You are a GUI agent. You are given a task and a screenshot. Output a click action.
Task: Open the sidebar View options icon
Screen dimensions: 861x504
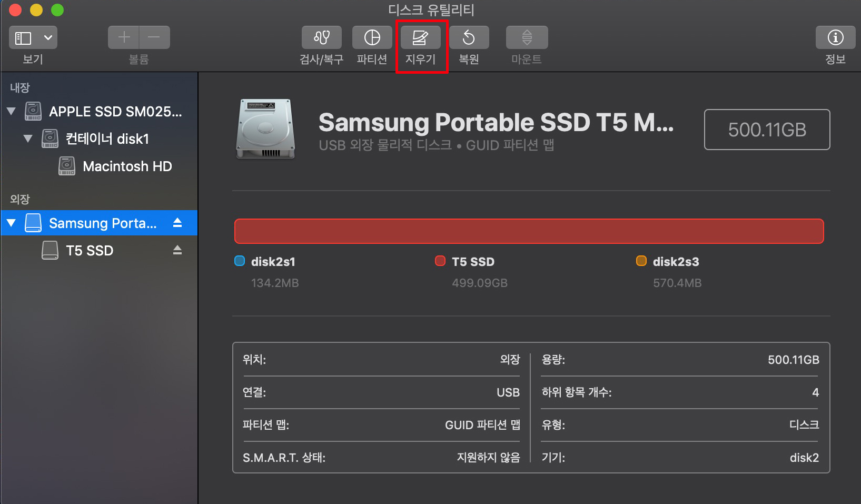click(23, 38)
